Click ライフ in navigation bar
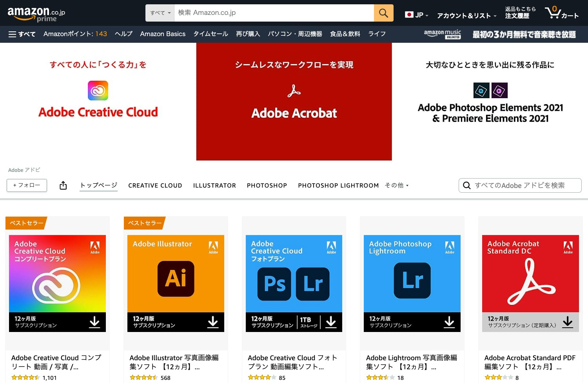588x383 pixels. 377,34
